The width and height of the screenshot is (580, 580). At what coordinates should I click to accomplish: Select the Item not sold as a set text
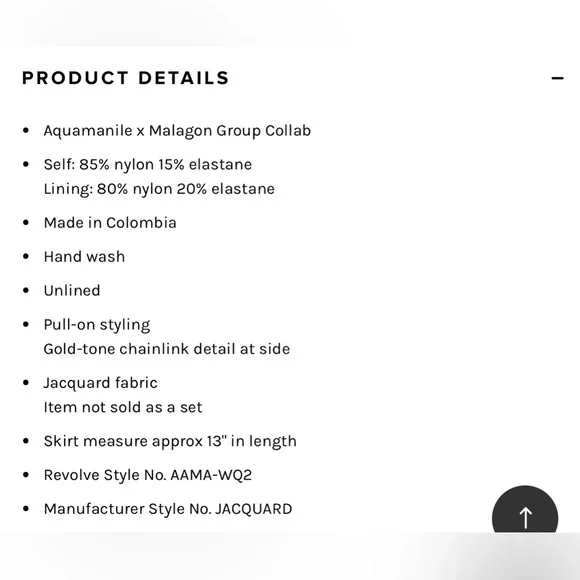click(x=123, y=407)
